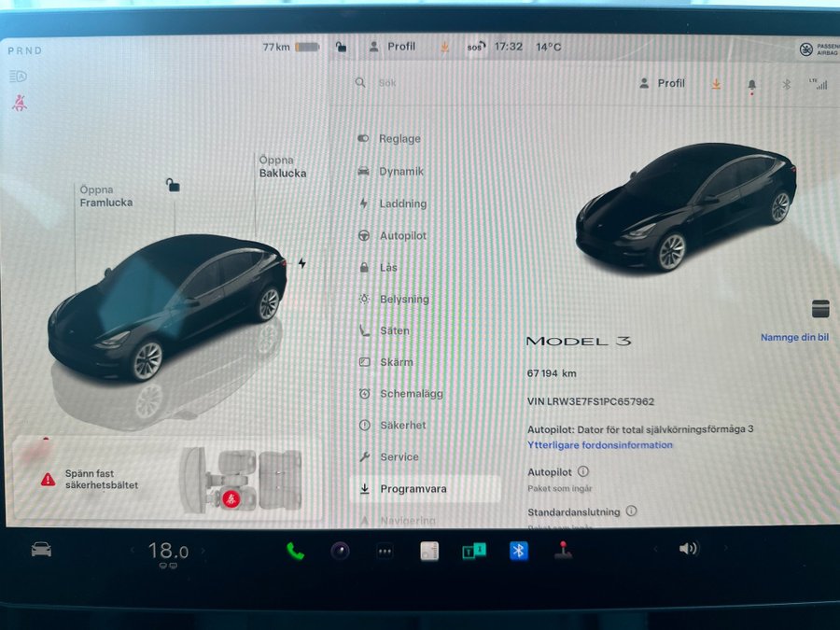The width and height of the screenshot is (840, 630).
Task: Select Programvara in the settings menu
Action: click(413, 488)
